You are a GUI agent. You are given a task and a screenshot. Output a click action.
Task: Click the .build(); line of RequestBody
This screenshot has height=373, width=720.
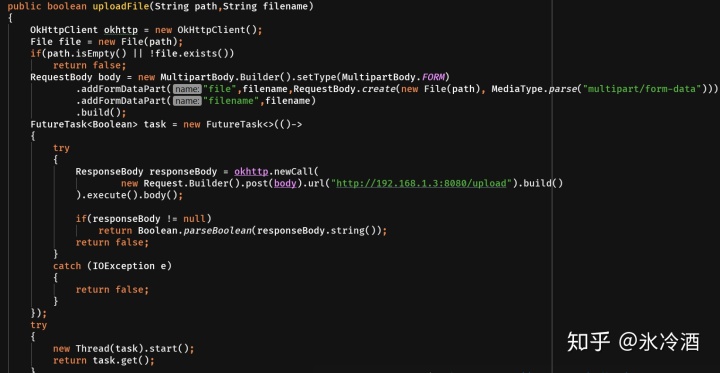tap(101, 112)
